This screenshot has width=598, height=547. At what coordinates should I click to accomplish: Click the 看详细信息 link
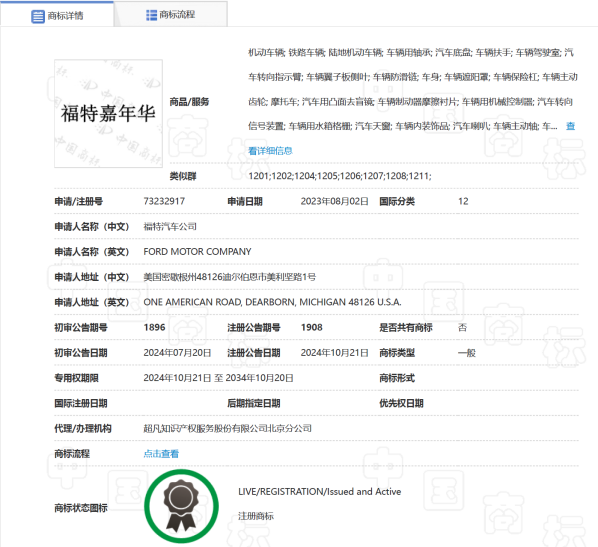270,151
